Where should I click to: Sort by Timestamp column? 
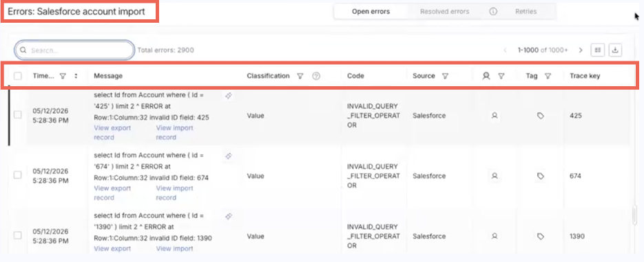(76, 76)
